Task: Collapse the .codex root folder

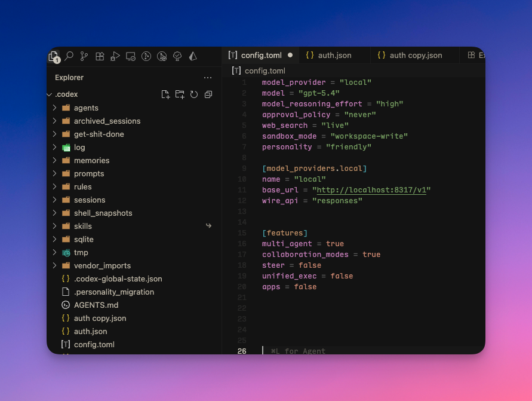Action: point(50,94)
